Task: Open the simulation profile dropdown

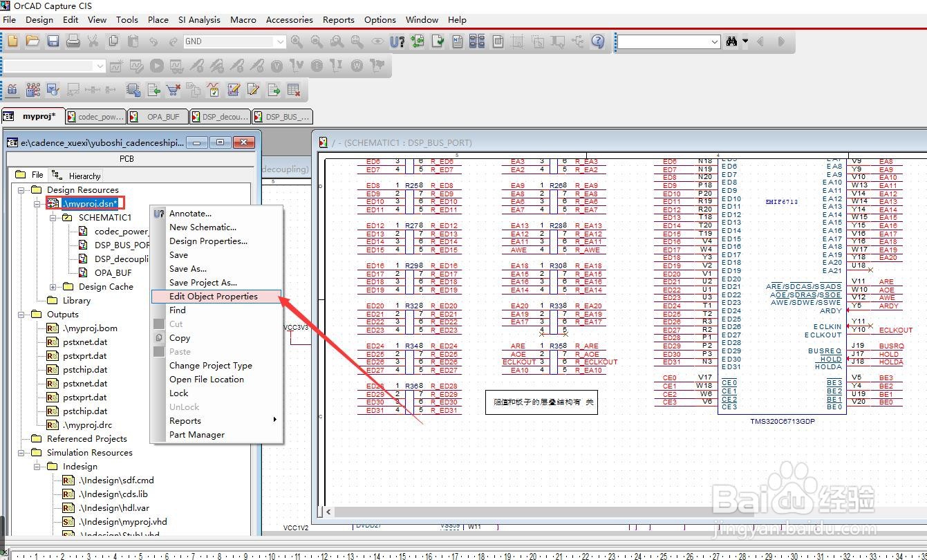Action: [100, 66]
